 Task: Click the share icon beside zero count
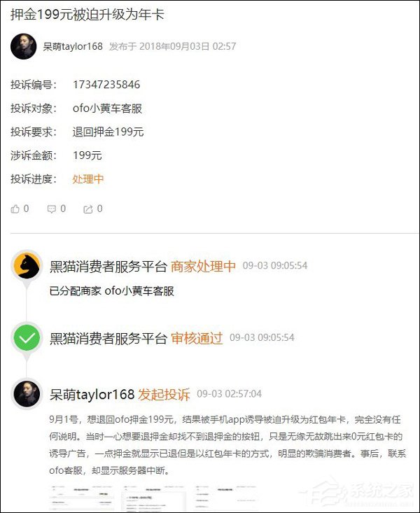pos(88,209)
